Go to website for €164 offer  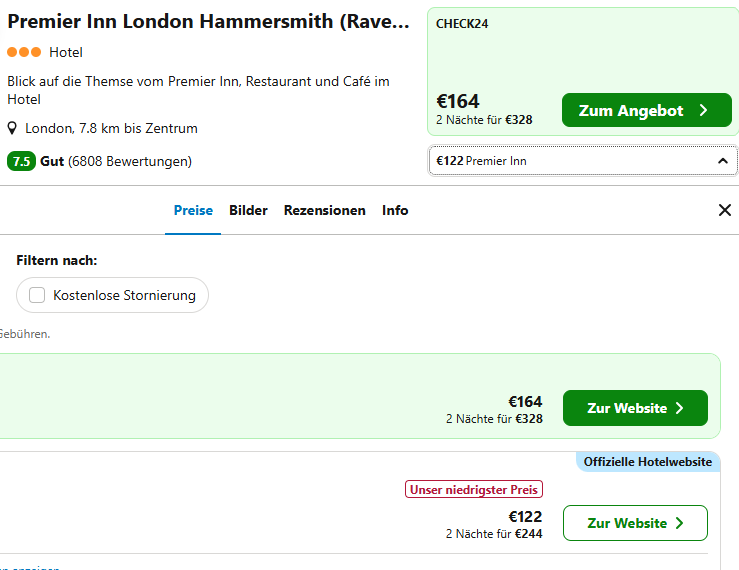pos(635,408)
